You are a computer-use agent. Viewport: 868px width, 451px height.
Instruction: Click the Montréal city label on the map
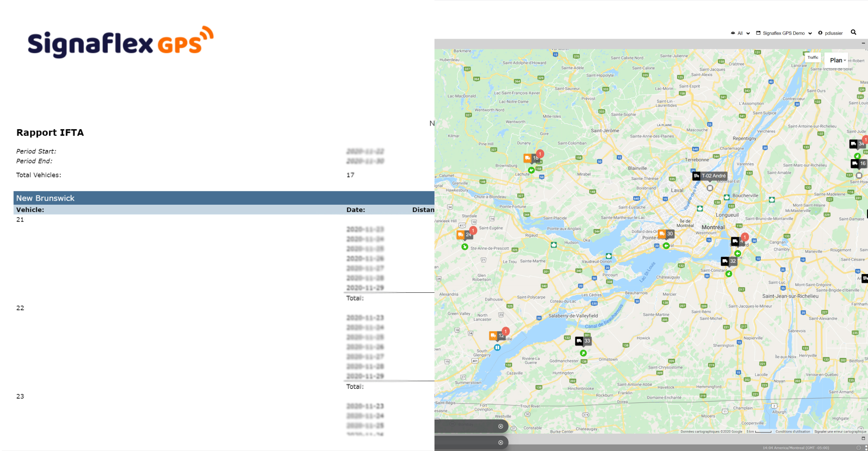point(713,227)
